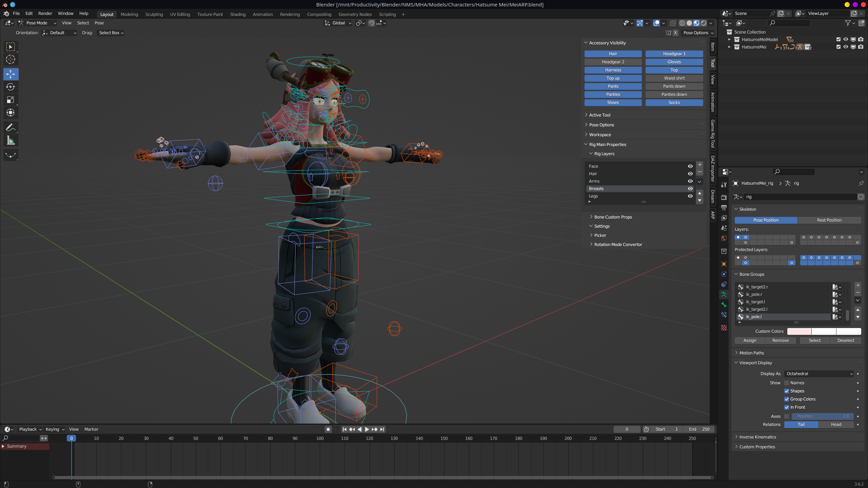Expand the Inverse Kinematics panel

757,437
